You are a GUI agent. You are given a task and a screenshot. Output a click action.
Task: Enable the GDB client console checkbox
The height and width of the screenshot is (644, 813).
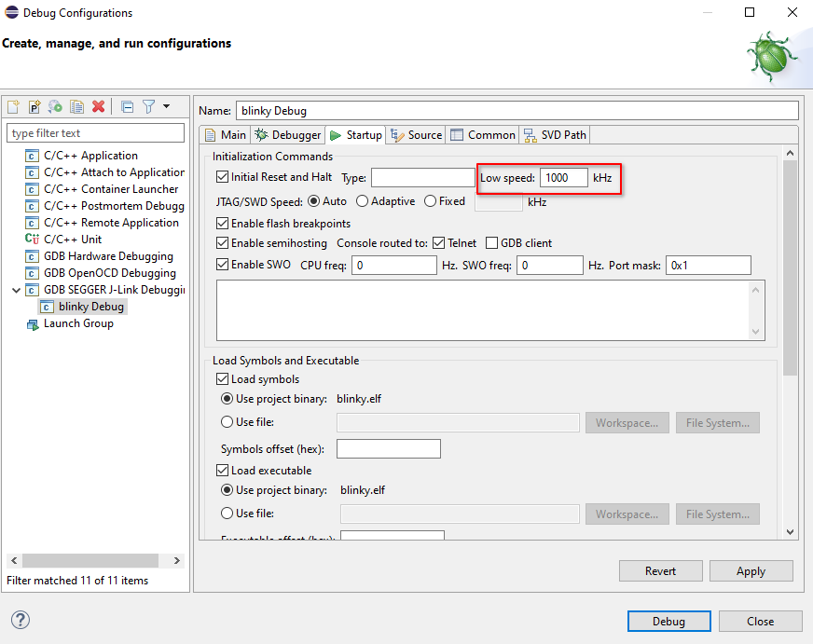(x=492, y=243)
